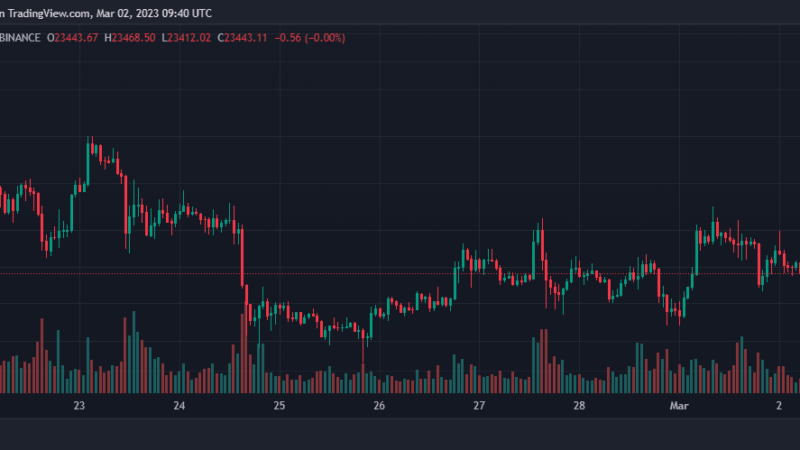Select date label 27 on time axis
Viewport: 800px width, 450px height.
(x=479, y=406)
